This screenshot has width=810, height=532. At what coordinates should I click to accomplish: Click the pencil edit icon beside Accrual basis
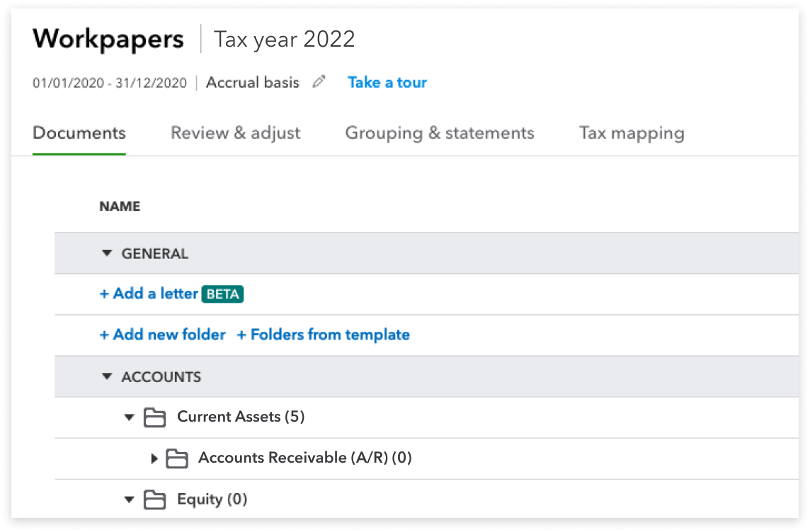point(319,82)
